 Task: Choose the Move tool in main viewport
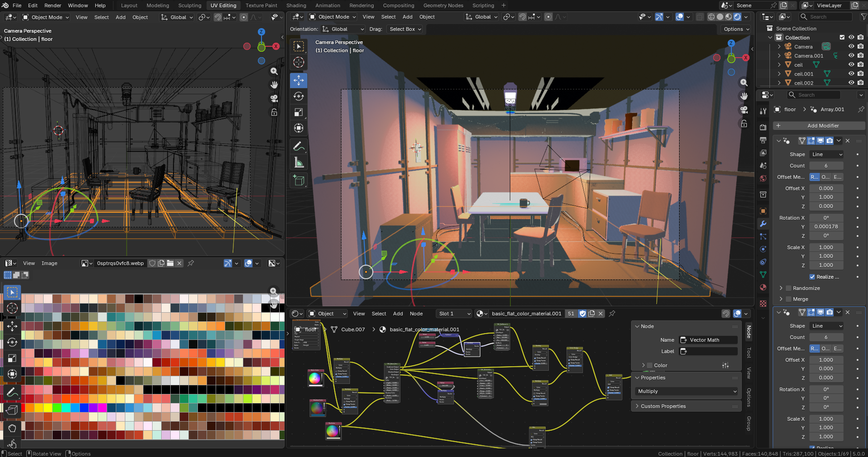click(299, 81)
